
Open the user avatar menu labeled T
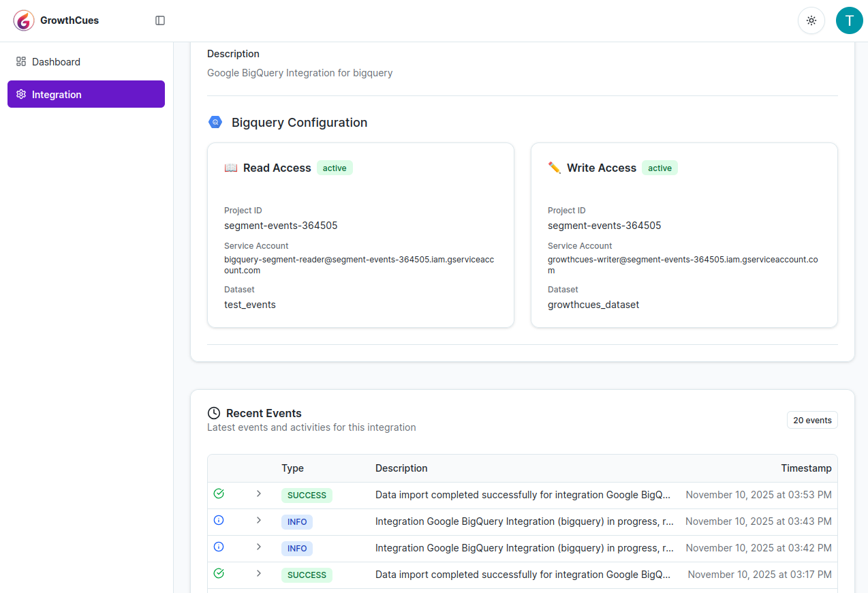point(849,20)
